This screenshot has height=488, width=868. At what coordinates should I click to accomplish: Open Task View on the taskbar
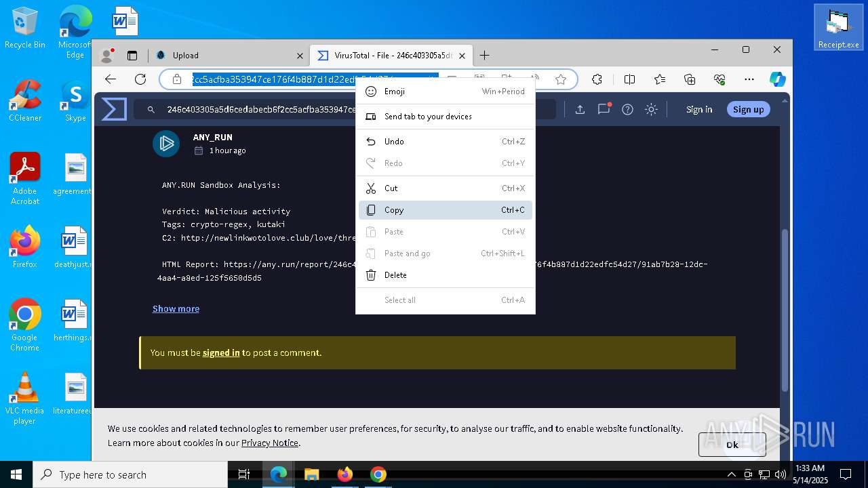244,474
